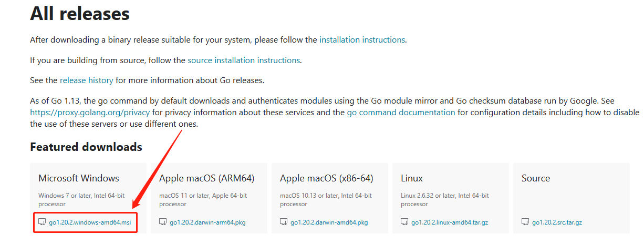Click download icon beside go1.20.2.darwin-arm64.pkg

[163, 222]
